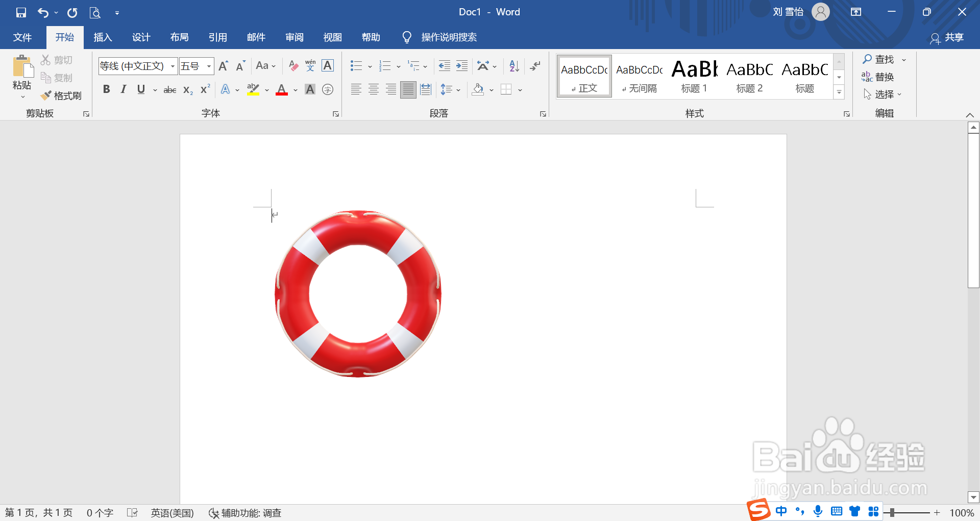Image resolution: width=980 pixels, height=521 pixels.
Task: Click the Clear All Formatting icon
Action: pyautogui.click(x=292, y=65)
